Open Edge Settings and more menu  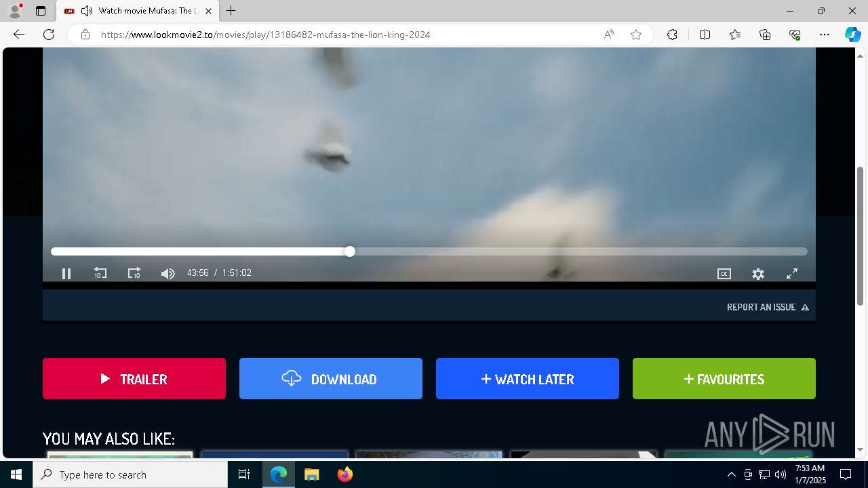click(825, 35)
